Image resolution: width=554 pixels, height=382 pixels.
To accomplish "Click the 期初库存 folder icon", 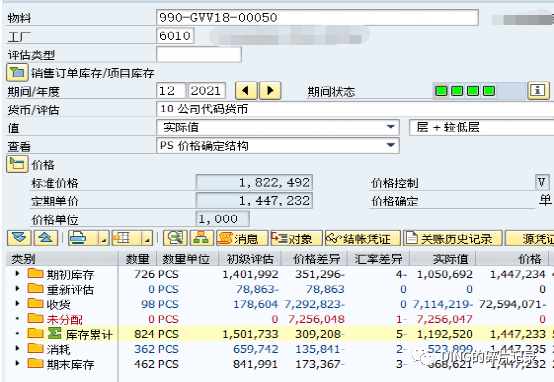I will click(x=35, y=273).
